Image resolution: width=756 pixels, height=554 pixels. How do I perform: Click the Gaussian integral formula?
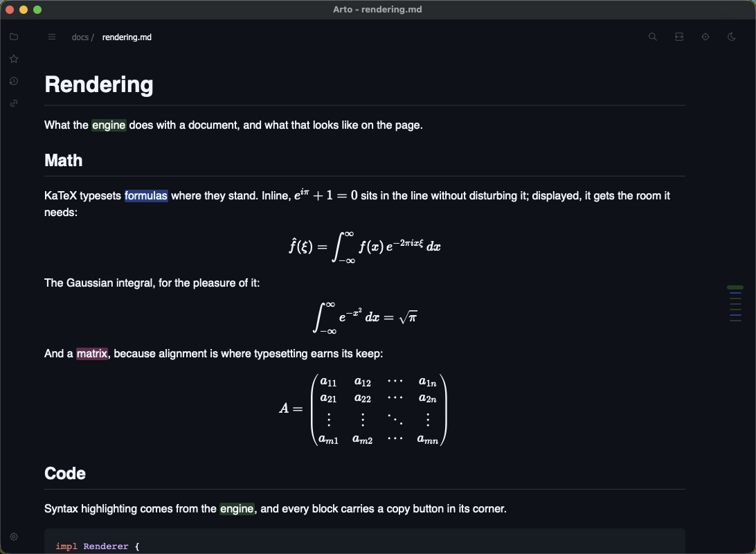pos(365,318)
